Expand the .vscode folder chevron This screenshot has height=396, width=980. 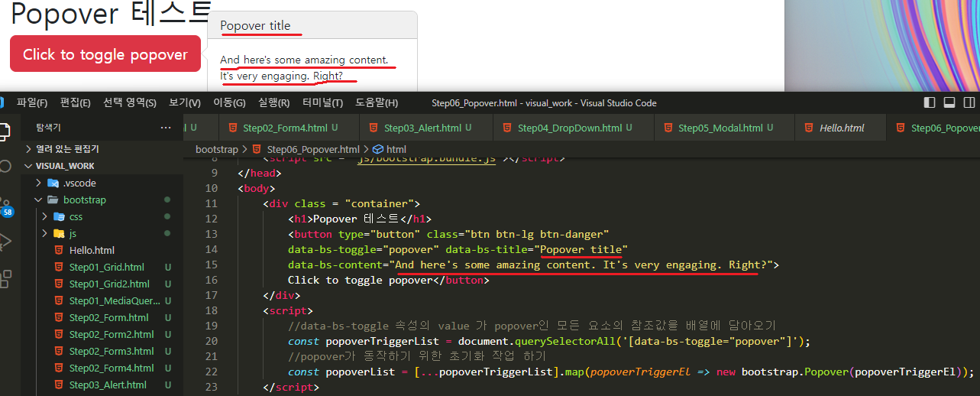click(39, 183)
